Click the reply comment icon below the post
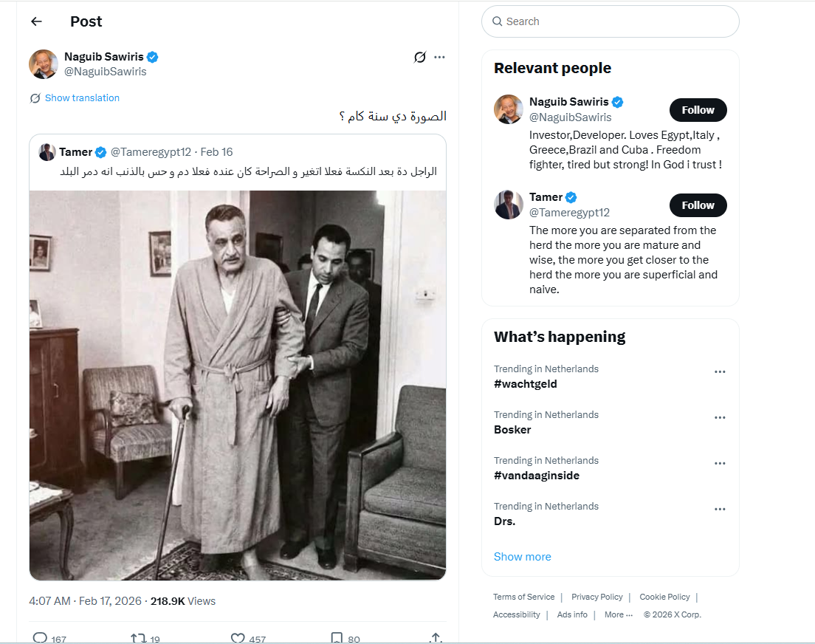The height and width of the screenshot is (644, 815). pyautogui.click(x=40, y=637)
